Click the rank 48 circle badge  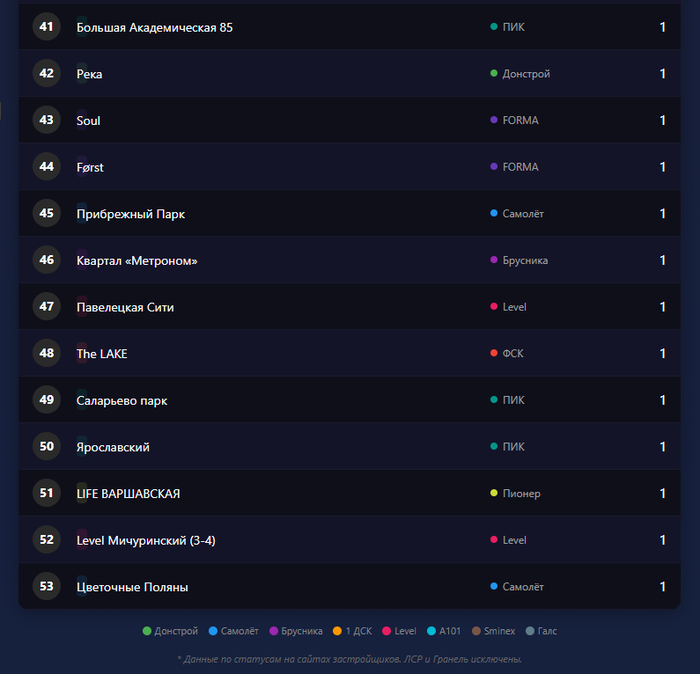pos(46,353)
